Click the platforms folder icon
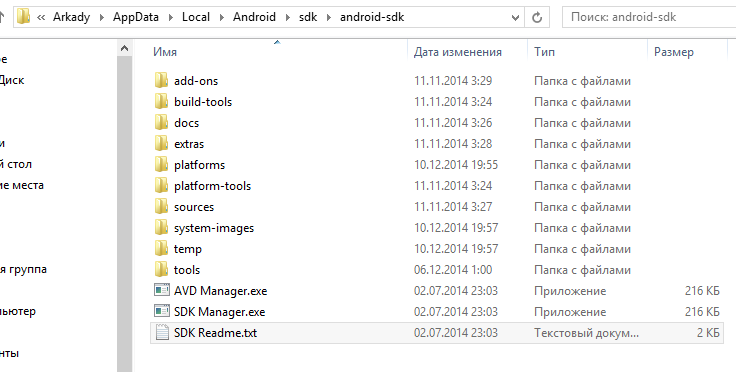The width and height of the screenshot is (736, 372). (x=161, y=165)
